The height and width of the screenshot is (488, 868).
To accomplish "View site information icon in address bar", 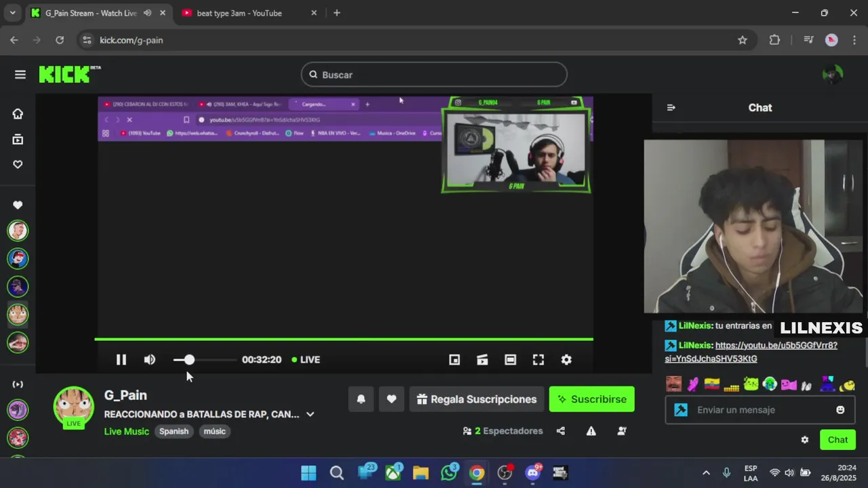I will (86, 40).
